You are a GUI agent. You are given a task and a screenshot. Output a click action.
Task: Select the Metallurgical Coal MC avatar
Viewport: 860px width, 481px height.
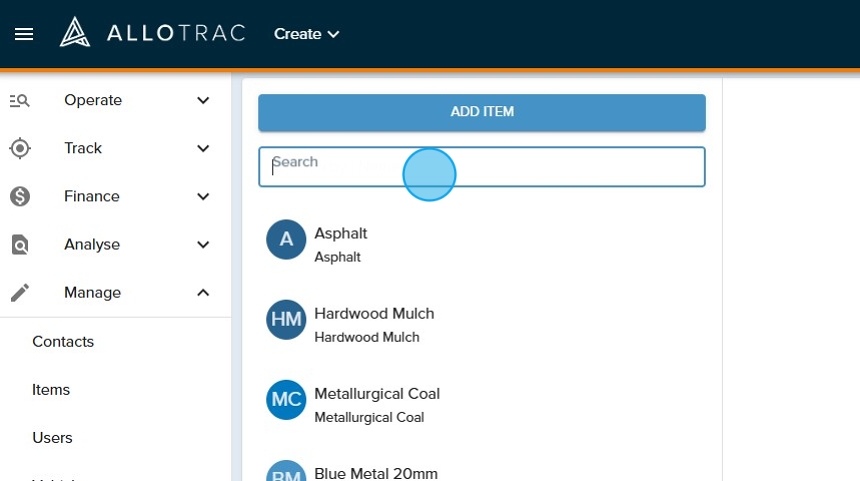(x=286, y=400)
